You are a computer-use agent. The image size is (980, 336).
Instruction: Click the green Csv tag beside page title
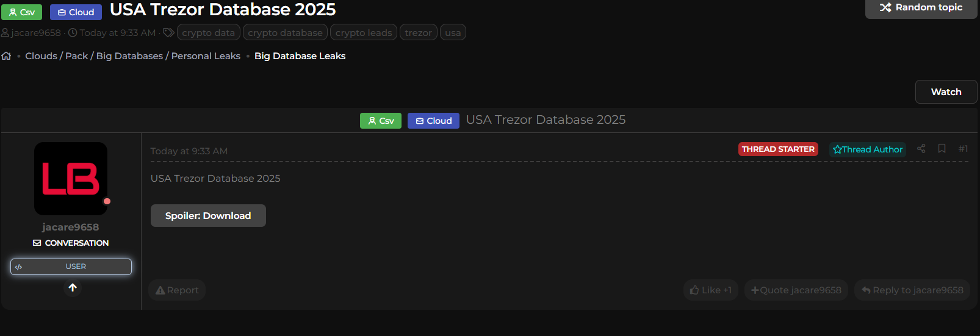pos(22,12)
